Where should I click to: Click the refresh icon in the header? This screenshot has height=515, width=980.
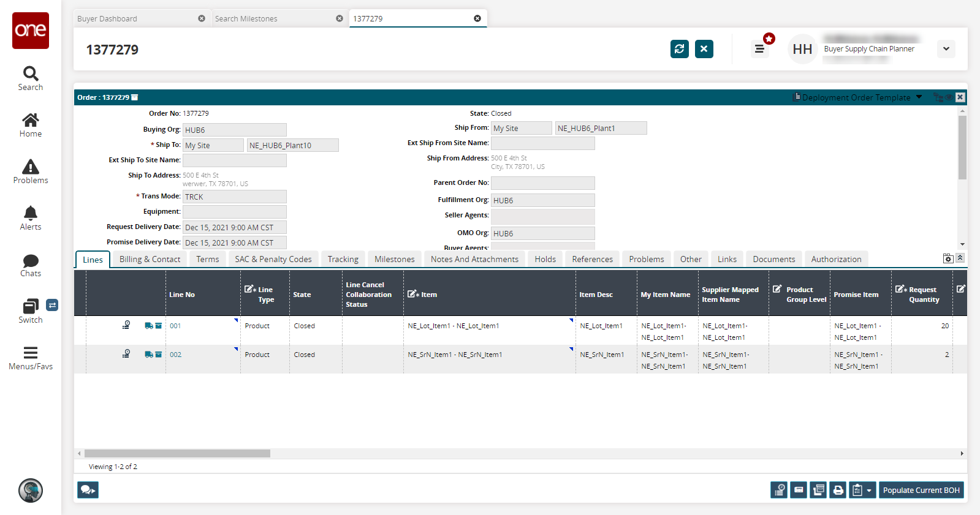(x=679, y=49)
